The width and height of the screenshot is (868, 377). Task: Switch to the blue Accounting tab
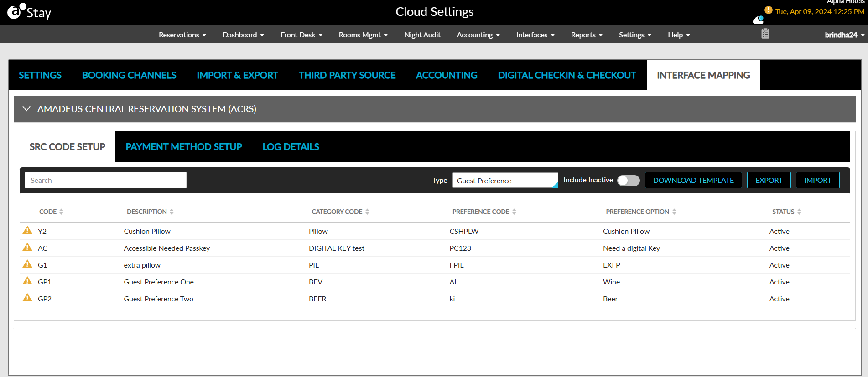tap(447, 75)
